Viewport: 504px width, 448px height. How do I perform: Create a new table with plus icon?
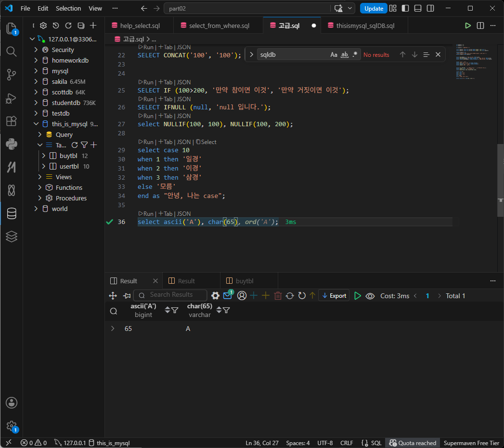(93, 145)
